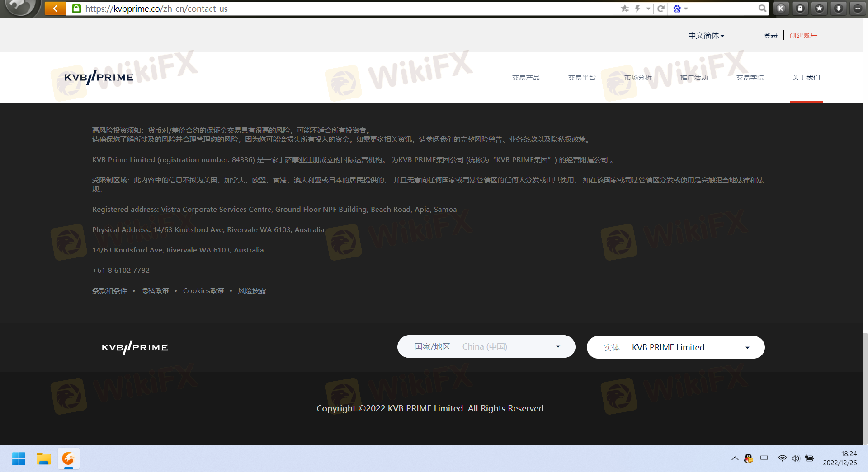Expand search engine selector arrow
Viewport: 868px width, 472px height.
pos(686,9)
